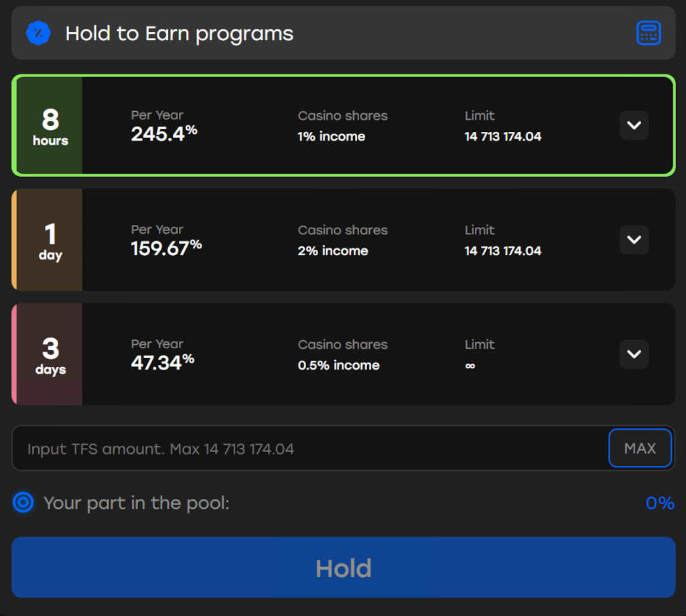
Task: Click the blue percent badge icon
Action: tap(38, 33)
